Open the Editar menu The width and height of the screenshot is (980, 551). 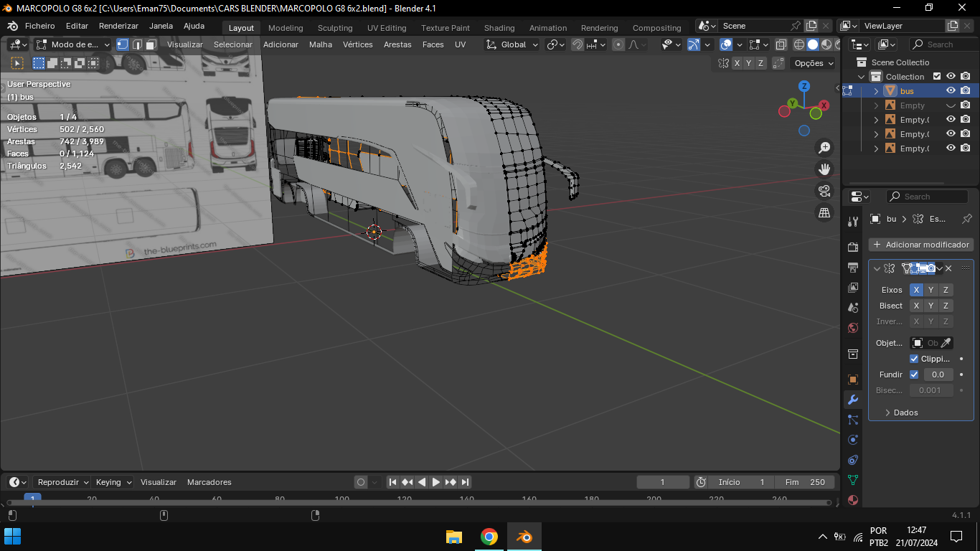77,26
